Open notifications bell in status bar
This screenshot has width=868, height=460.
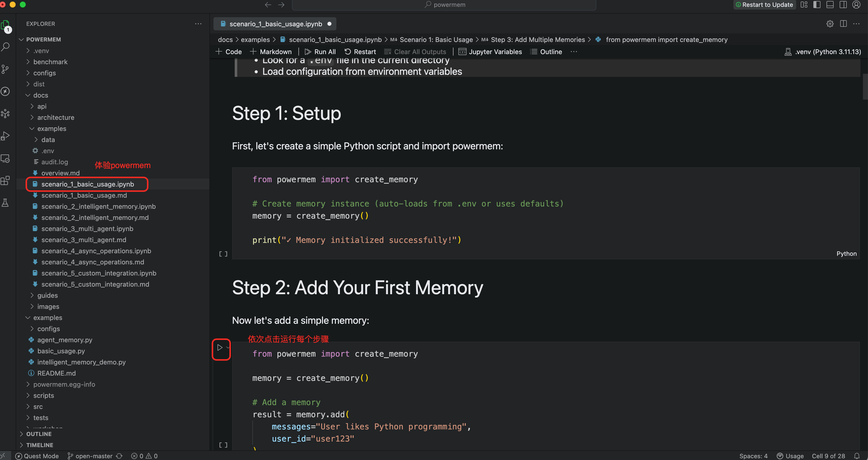pyautogui.click(x=857, y=456)
